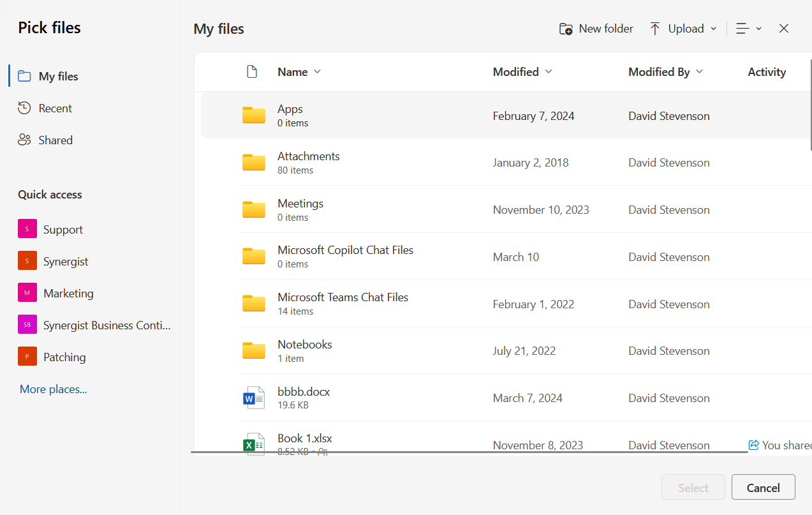Click the Word icon for bbbb.docx

(x=253, y=398)
